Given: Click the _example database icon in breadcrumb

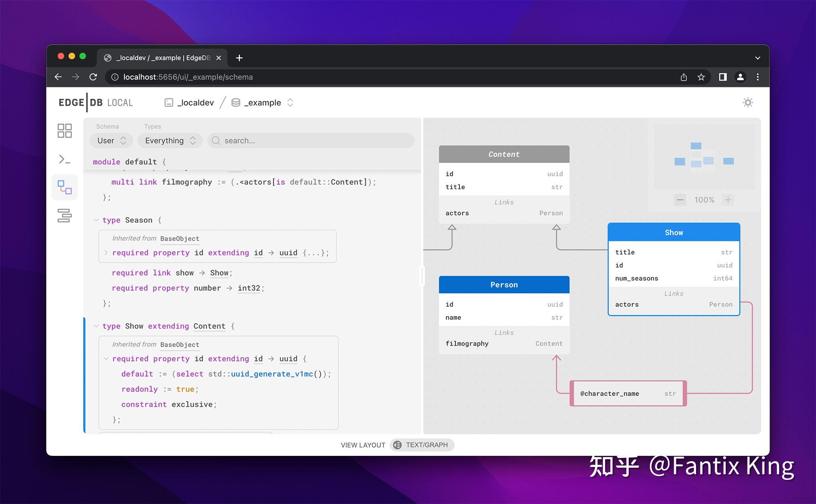Looking at the screenshot, I should (x=235, y=102).
